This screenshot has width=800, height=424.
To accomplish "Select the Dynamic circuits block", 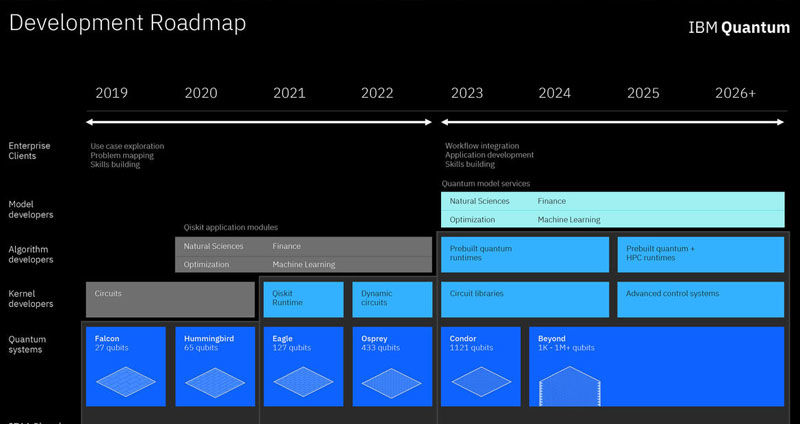I will coord(391,299).
